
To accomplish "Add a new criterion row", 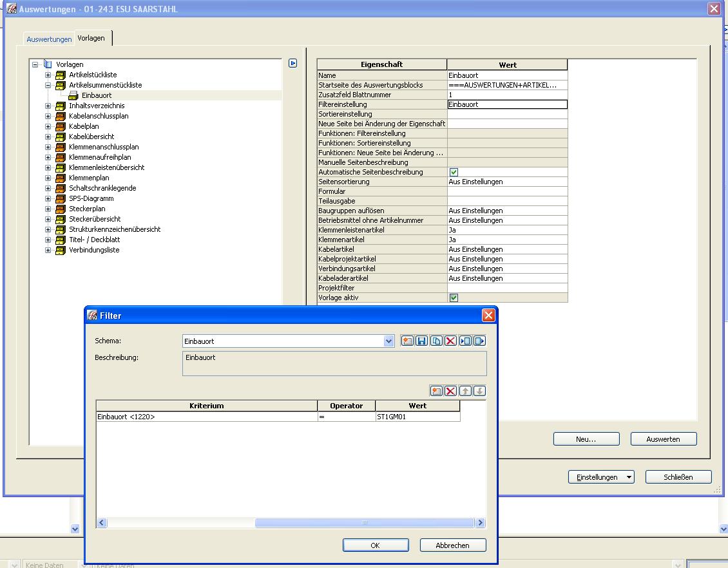I will click(436, 391).
